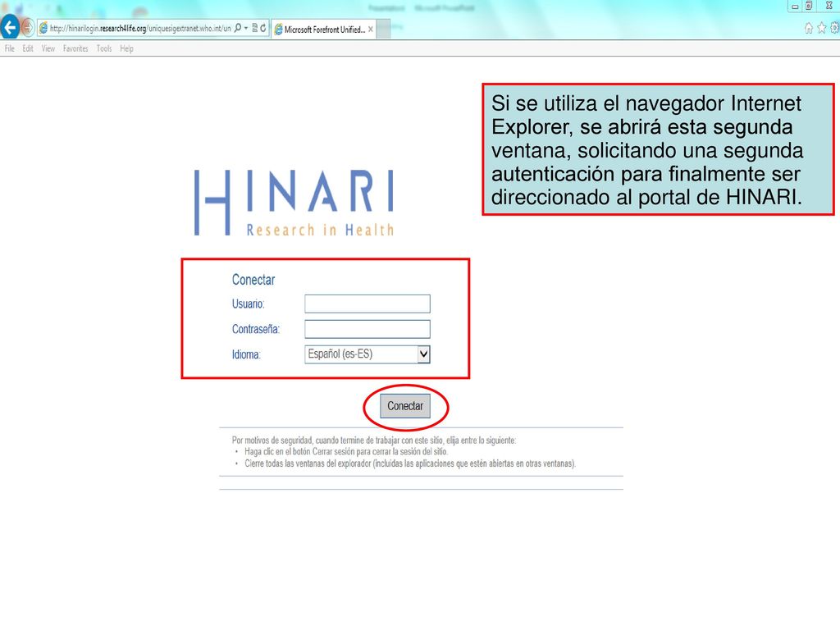Click the 'Idioma:' label
This screenshot has height=630, width=840.
[x=246, y=354]
